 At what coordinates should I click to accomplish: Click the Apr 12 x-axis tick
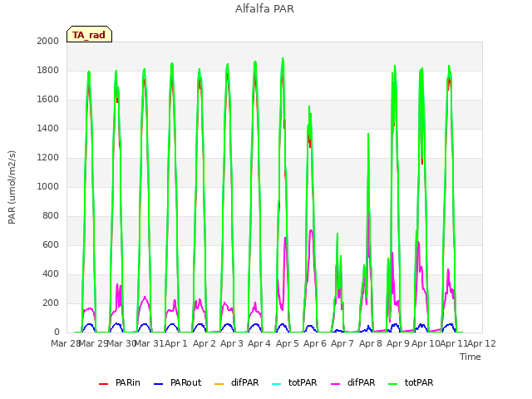(x=482, y=343)
